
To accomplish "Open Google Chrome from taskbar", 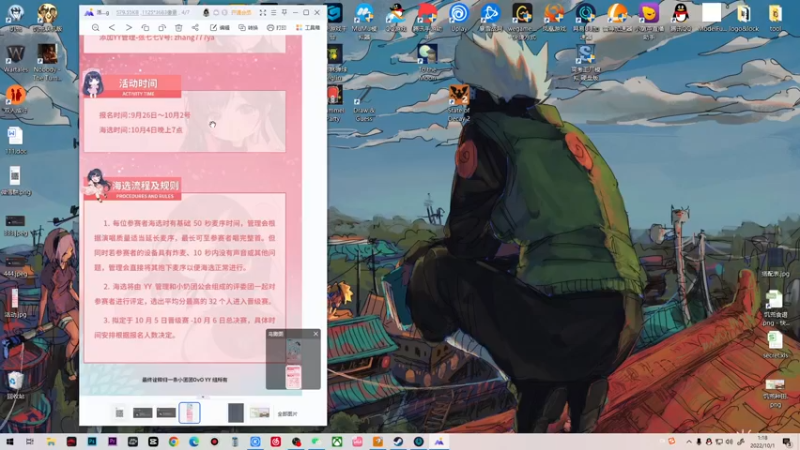I will 173,442.
